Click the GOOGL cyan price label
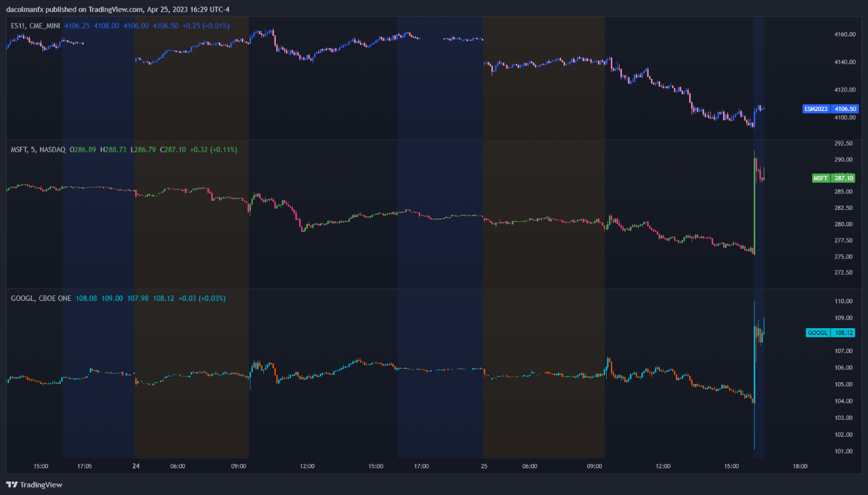Screen dimensions: 868x495 pos(831,333)
